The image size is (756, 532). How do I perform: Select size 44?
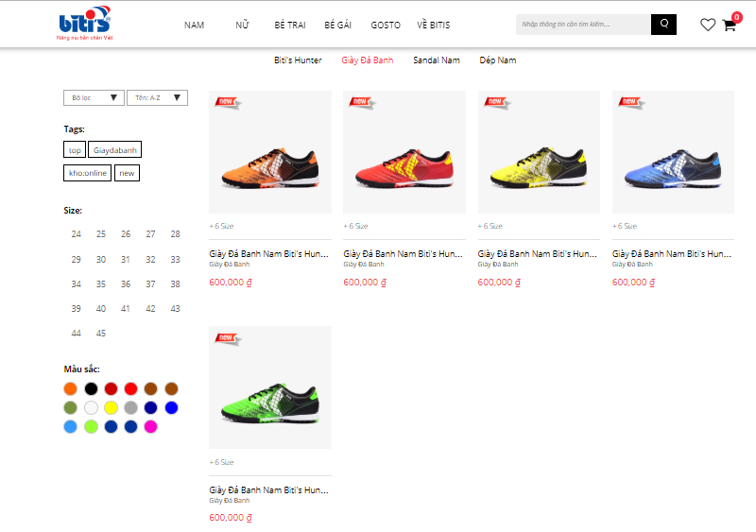point(77,334)
